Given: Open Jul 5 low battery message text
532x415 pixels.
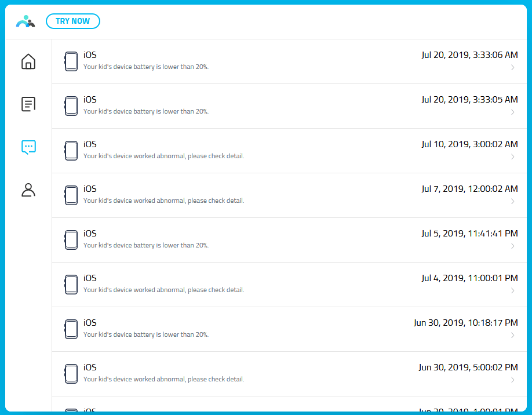Looking at the screenshot, I should pos(145,246).
